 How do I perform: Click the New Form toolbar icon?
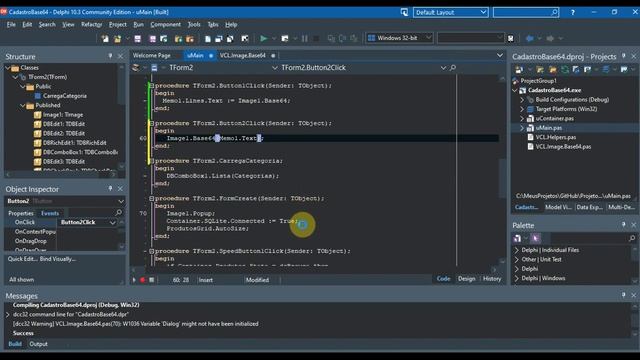click(245, 38)
